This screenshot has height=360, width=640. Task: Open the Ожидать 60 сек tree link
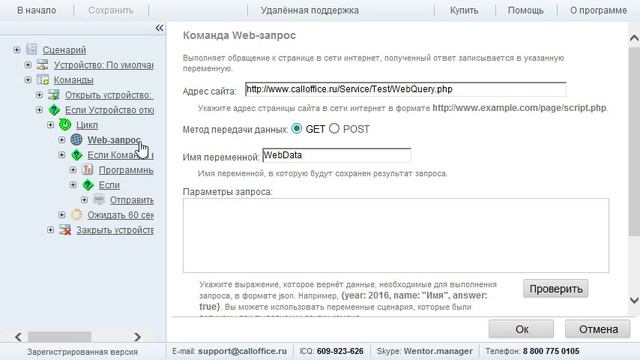tap(120, 215)
